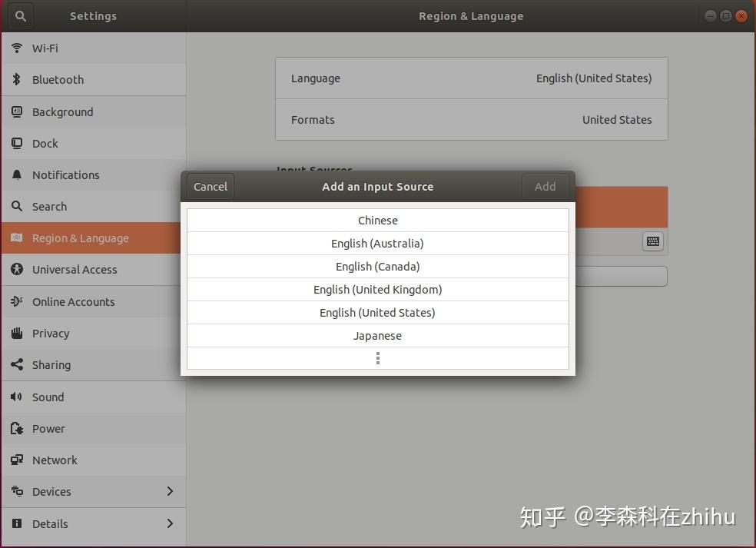The image size is (756, 548).
Task: Activate the search magnifier in the header
Action: coord(19,15)
